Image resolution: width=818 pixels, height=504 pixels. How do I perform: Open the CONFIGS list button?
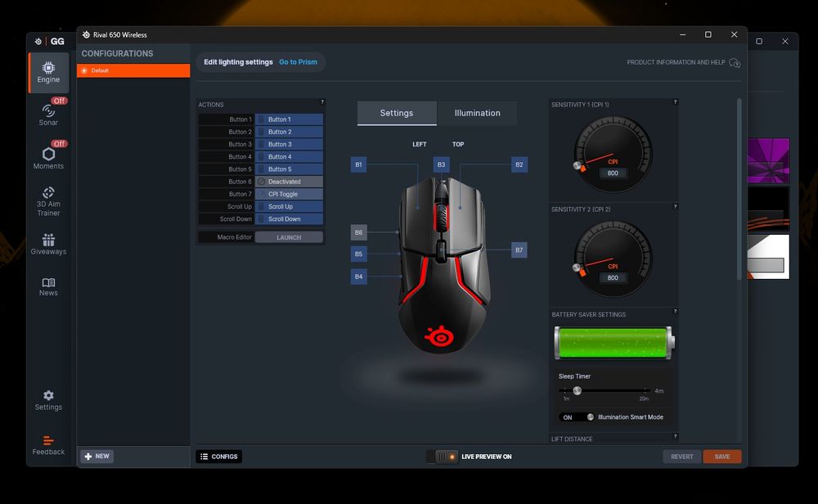coord(219,457)
